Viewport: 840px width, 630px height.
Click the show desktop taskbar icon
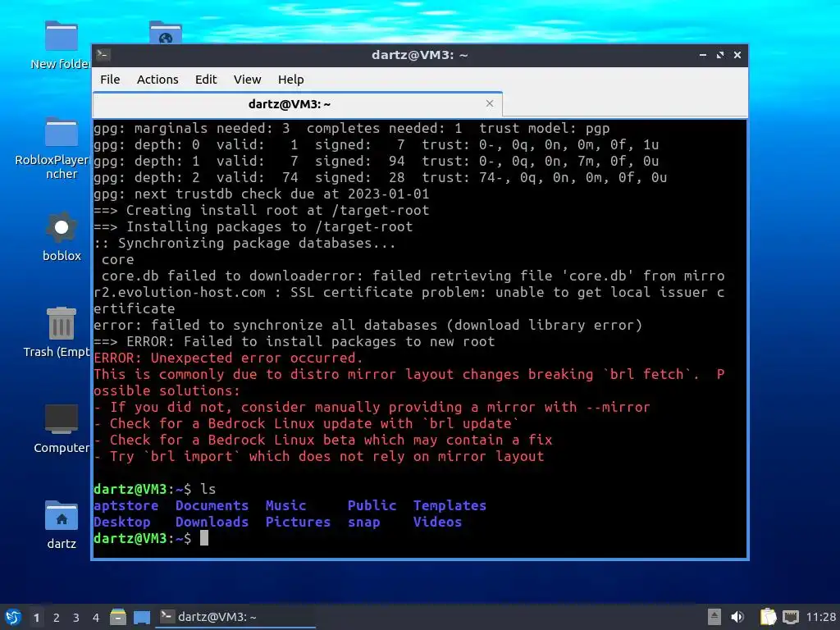(142, 618)
